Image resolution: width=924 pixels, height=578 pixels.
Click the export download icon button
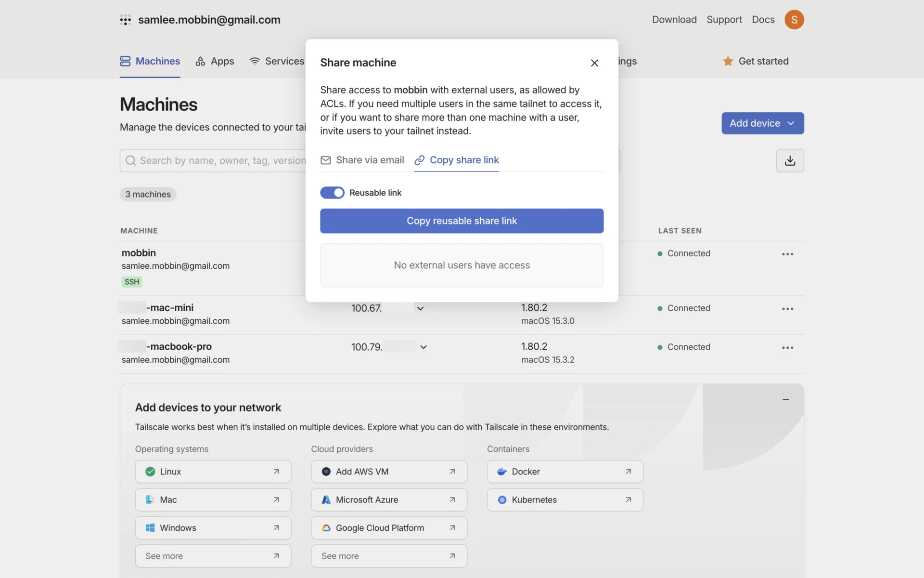click(790, 160)
